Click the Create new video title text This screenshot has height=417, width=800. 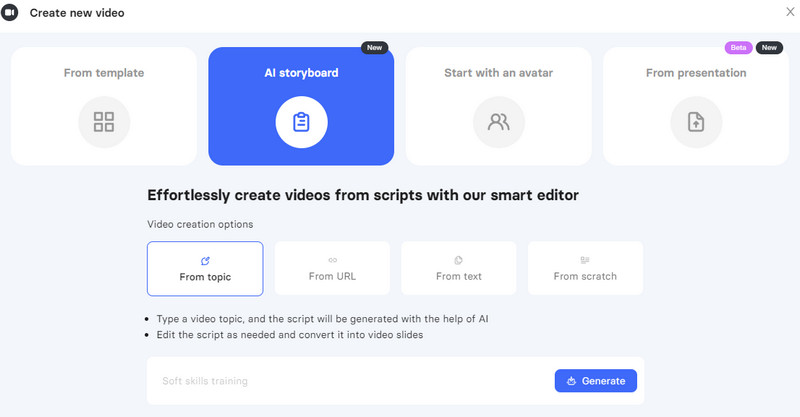(77, 13)
